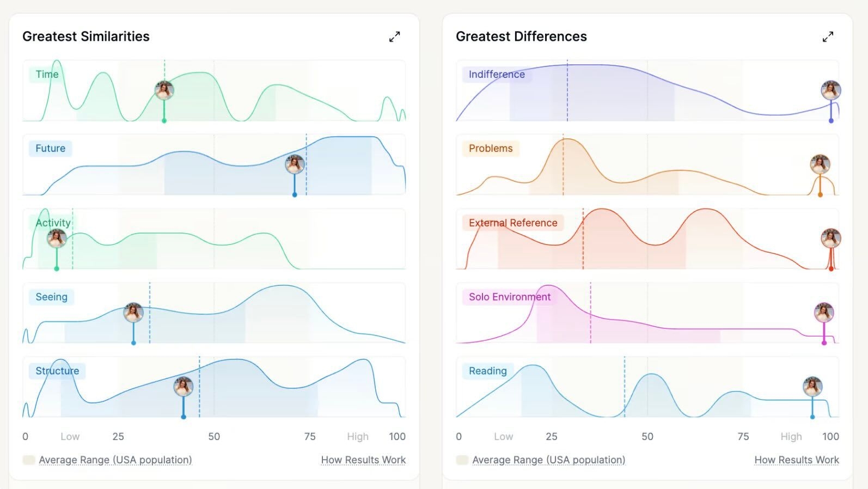Expand the Greatest Differences panel
The width and height of the screenshot is (868, 489).
[x=828, y=36]
